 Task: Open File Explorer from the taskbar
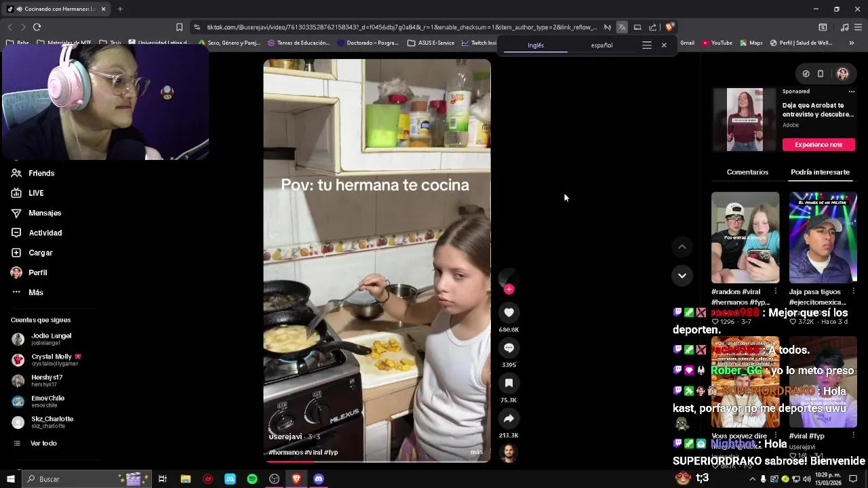186,479
